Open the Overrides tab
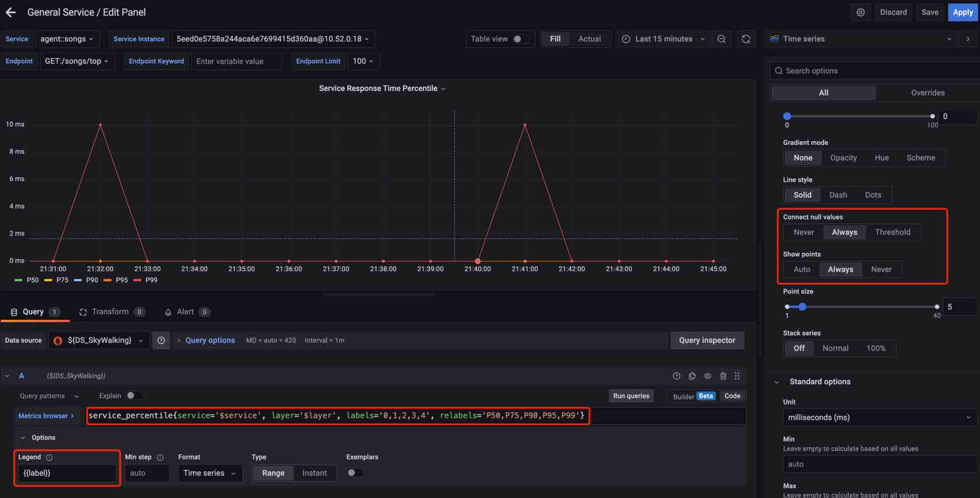980x498 pixels. coord(927,93)
